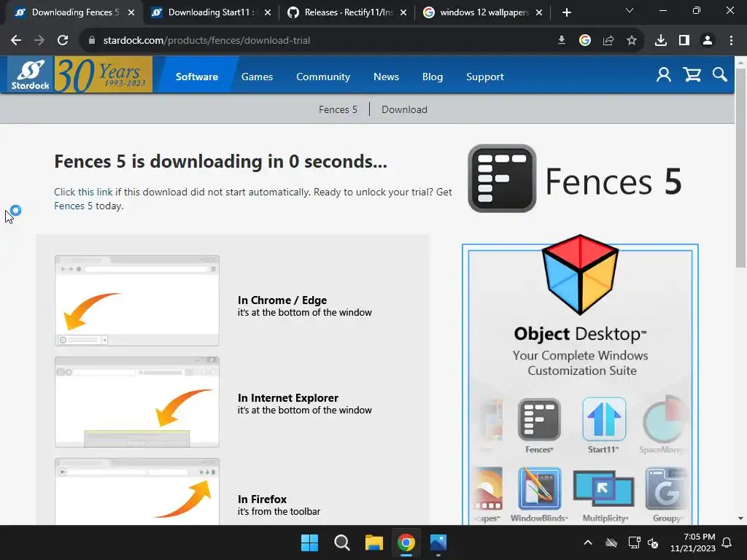Open the News menu item
This screenshot has width=747, height=560.
coord(386,77)
